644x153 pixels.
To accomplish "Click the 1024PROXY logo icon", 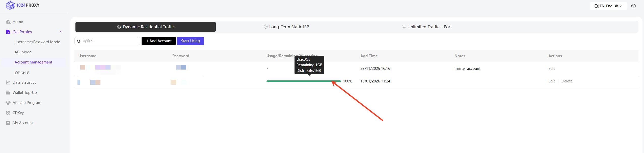I will click(10, 5).
